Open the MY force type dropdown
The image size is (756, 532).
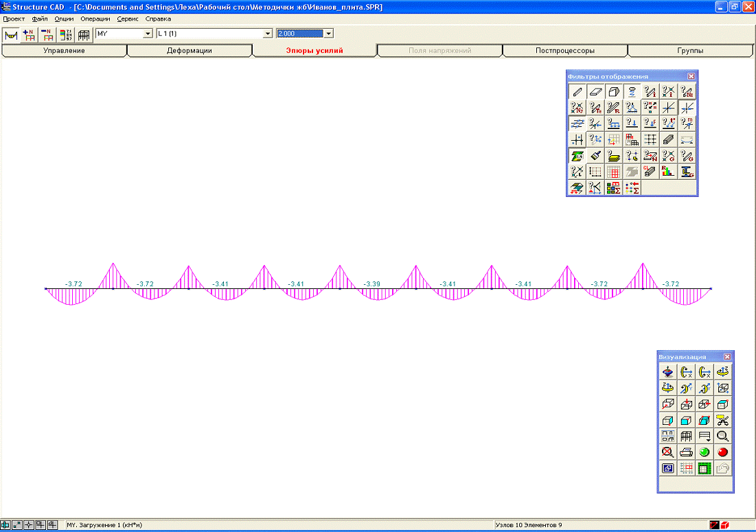tap(147, 34)
